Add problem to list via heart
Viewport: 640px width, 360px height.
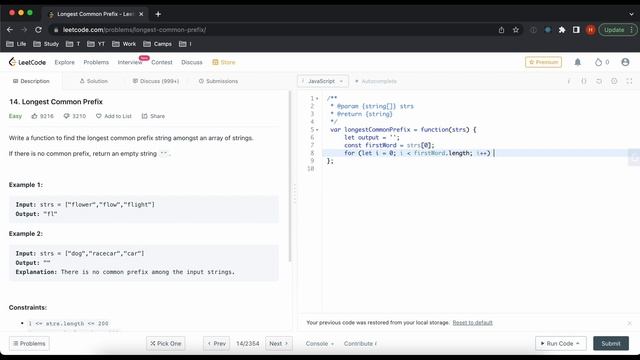[x=99, y=116]
